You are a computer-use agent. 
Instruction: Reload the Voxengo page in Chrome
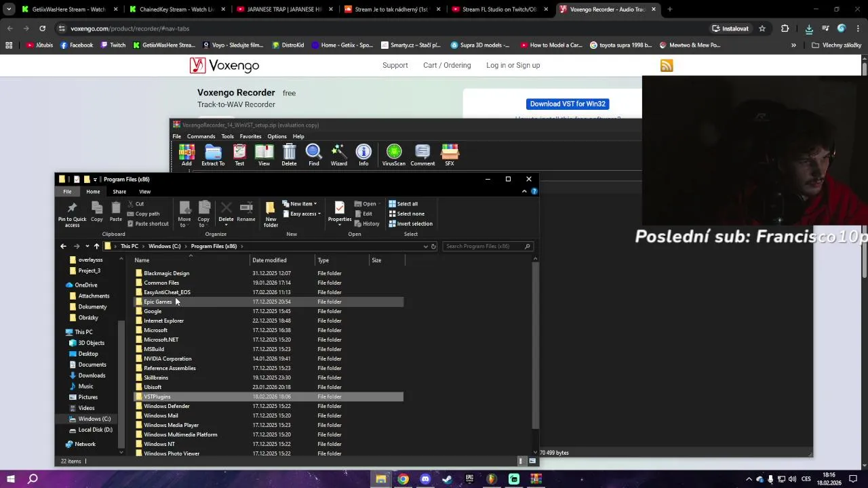coord(42,28)
